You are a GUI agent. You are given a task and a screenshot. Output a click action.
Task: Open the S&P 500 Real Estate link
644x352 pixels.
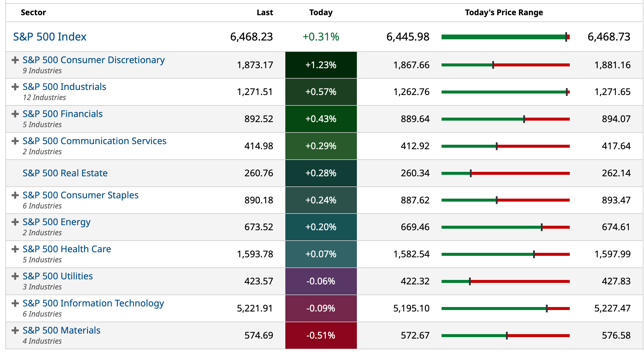coord(65,173)
